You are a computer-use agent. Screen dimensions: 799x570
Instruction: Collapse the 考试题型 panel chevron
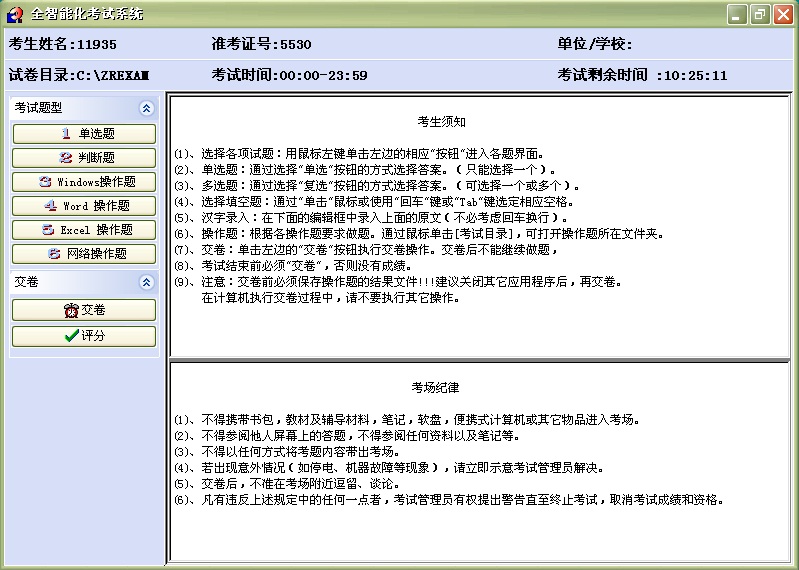(x=146, y=108)
